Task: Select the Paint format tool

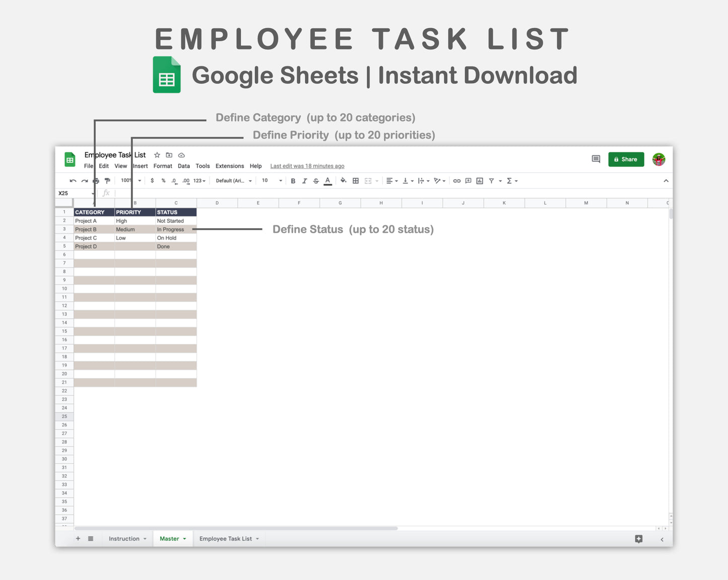Action: pyautogui.click(x=107, y=180)
